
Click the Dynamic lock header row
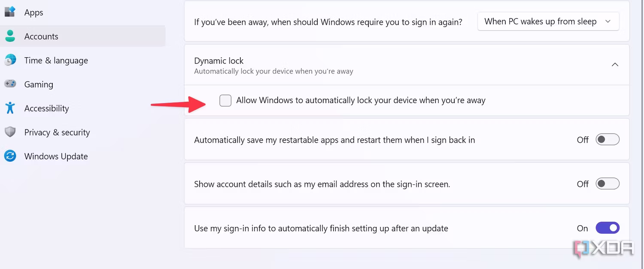pyautogui.click(x=407, y=65)
